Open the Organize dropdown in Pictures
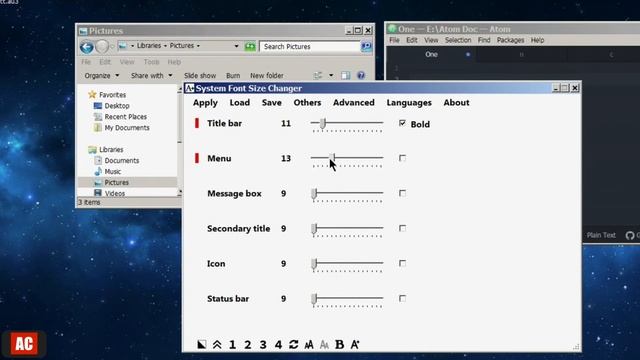Image resolution: width=640 pixels, height=360 pixels. (102, 76)
